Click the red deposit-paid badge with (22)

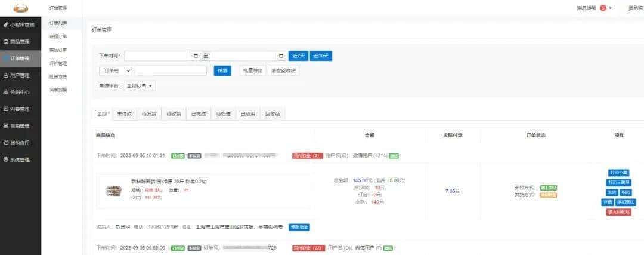click(308, 248)
